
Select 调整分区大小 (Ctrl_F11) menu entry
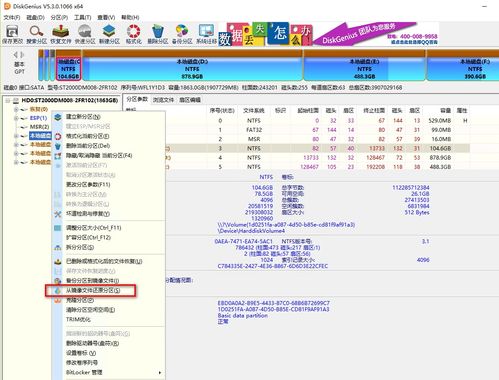click(x=93, y=228)
